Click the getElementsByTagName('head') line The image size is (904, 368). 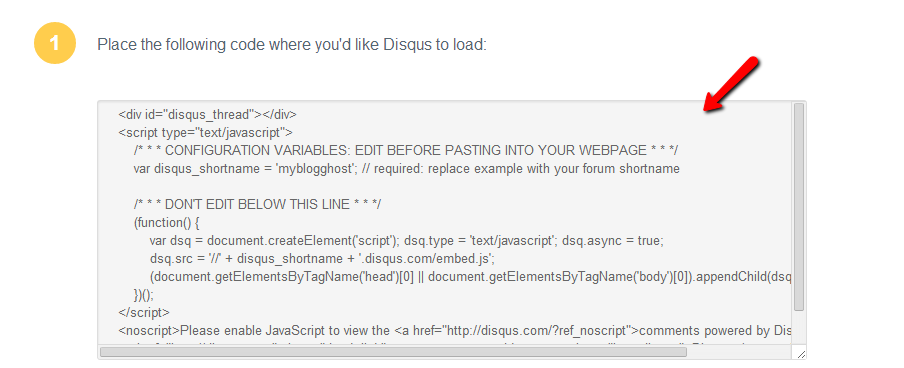pos(470,277)
